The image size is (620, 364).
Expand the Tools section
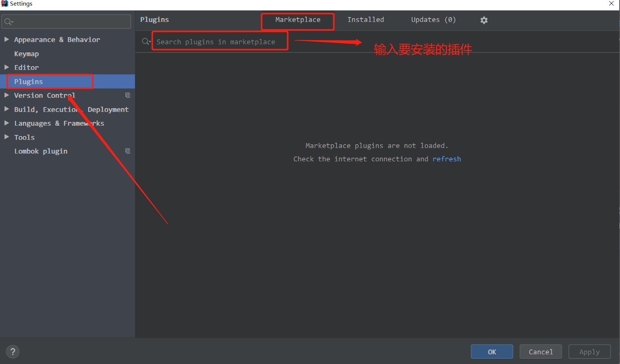point(6,137)
